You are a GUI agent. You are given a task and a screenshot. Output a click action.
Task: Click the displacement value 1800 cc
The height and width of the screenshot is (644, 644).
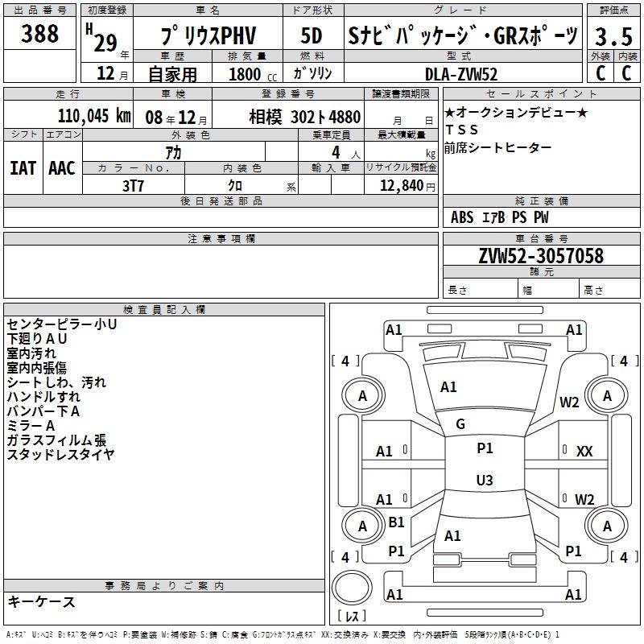pyautogui.click(x=253, y=74)
